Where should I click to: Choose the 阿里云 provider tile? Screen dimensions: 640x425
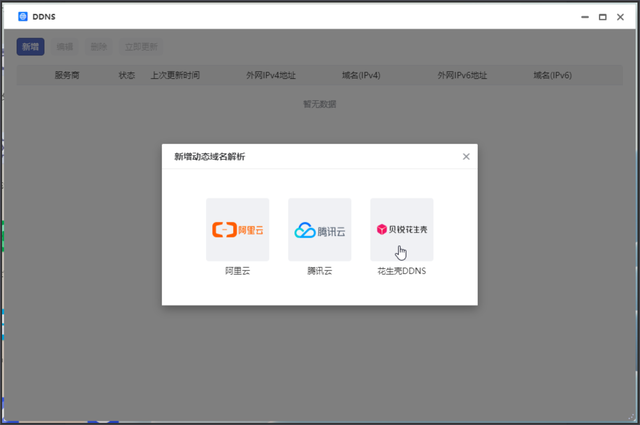(238, 229)
